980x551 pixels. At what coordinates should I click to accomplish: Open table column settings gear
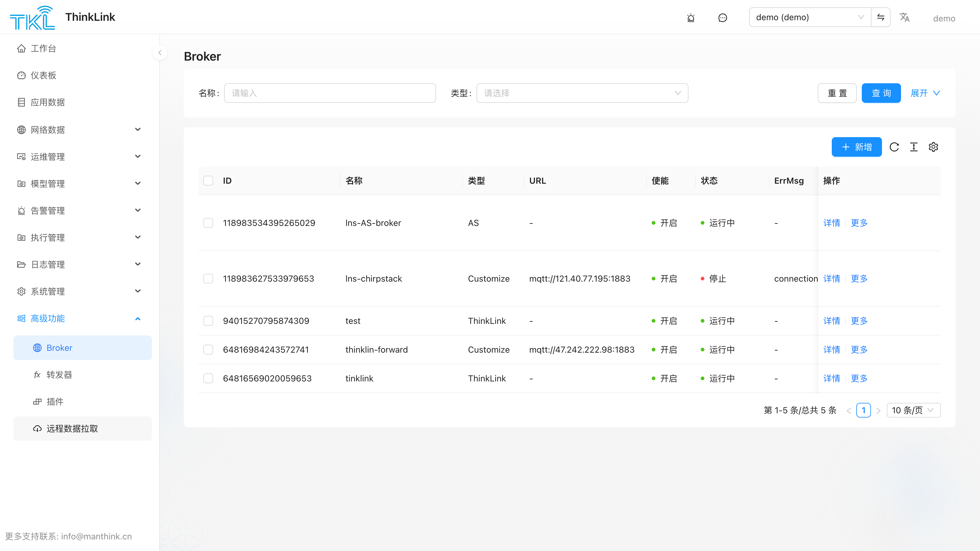[933, 147]
